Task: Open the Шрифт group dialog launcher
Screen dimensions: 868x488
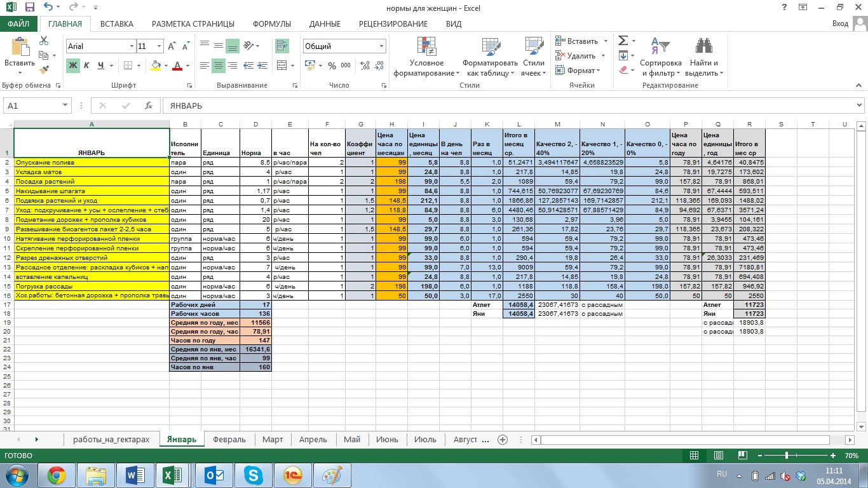Action: click(x=189, y=85)
